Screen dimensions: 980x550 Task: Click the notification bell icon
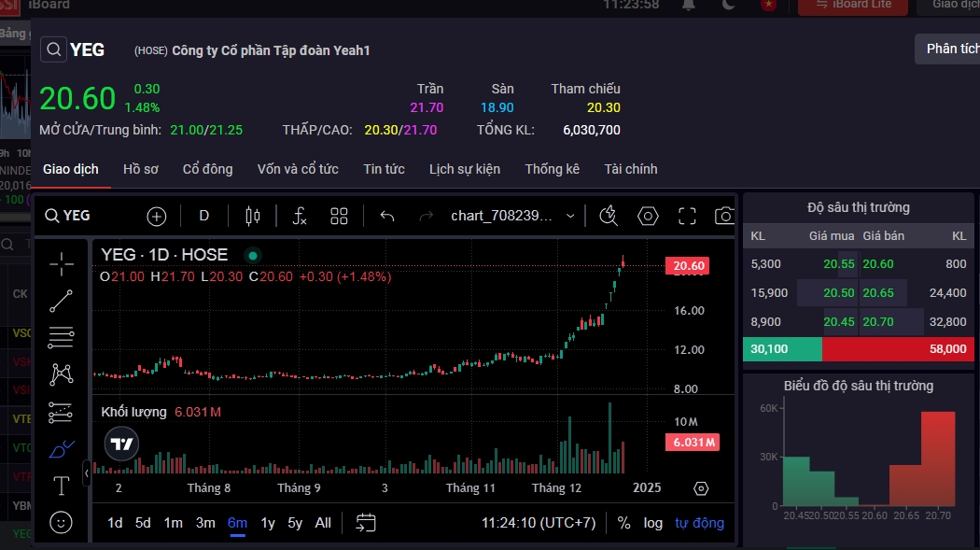[689, 5]
